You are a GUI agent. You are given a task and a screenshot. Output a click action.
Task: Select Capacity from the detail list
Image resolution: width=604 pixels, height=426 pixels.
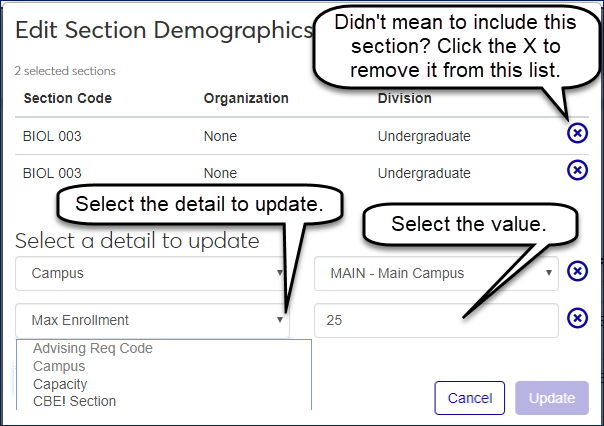(60, 384)
